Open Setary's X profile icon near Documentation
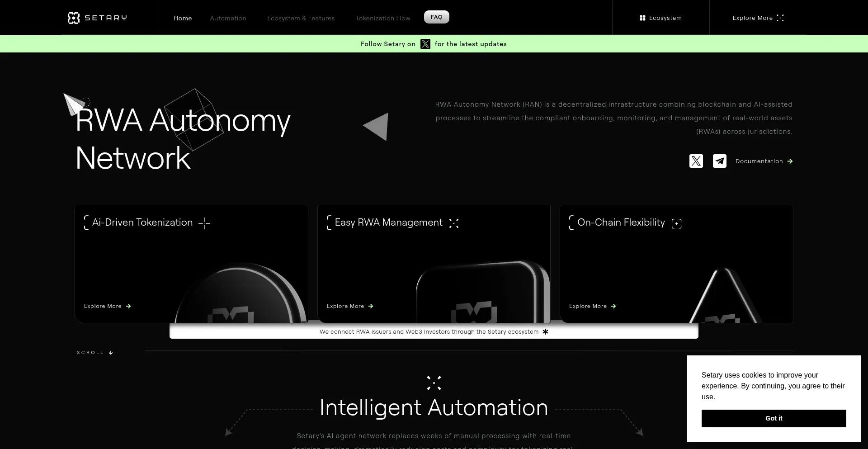The width and height of the screenshot is (868, 449). point(696,161)
